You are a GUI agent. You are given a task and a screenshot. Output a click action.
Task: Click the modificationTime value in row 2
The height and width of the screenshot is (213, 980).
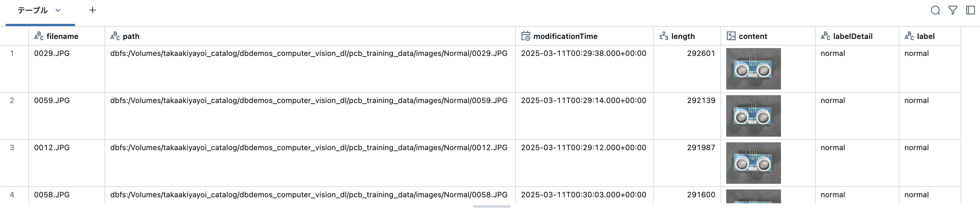[583, 101]
